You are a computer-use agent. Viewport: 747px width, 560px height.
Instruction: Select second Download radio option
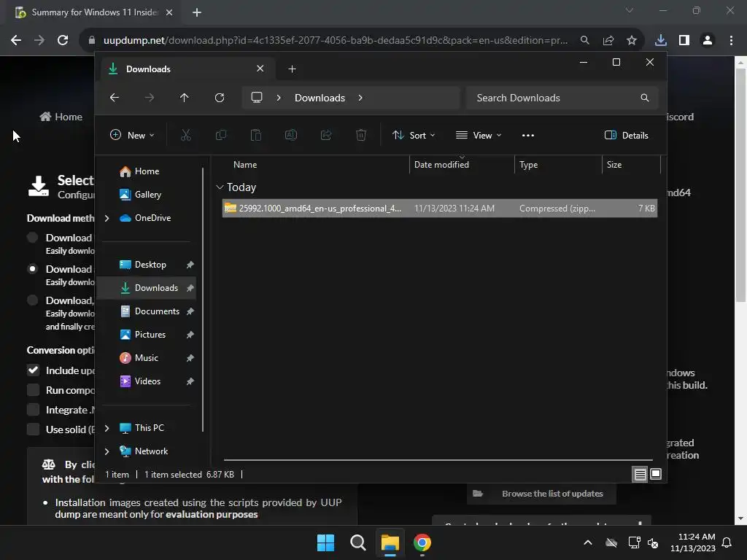[32, 269]
